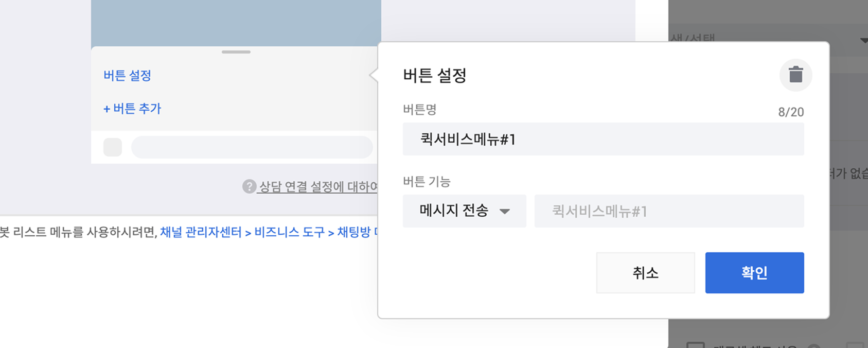
Task: Click the 버튼 설정 dialog title
Action: tap(435, 76)
